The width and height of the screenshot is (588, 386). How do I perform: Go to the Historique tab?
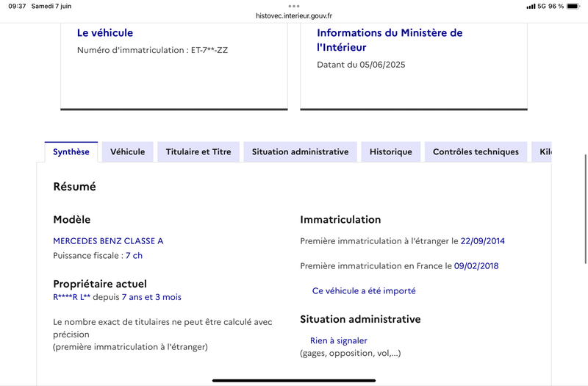(x=391, y=152)
